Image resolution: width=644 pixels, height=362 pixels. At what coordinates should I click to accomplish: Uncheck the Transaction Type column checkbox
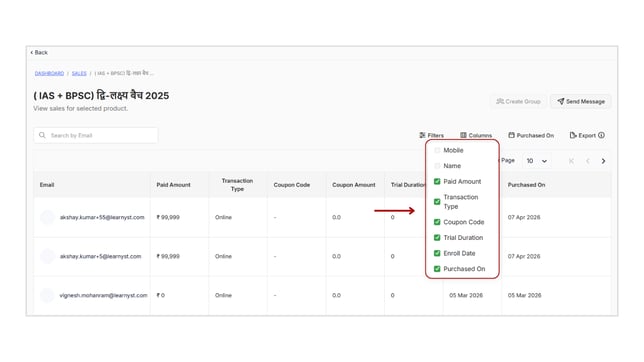click(x=437, y=202)
